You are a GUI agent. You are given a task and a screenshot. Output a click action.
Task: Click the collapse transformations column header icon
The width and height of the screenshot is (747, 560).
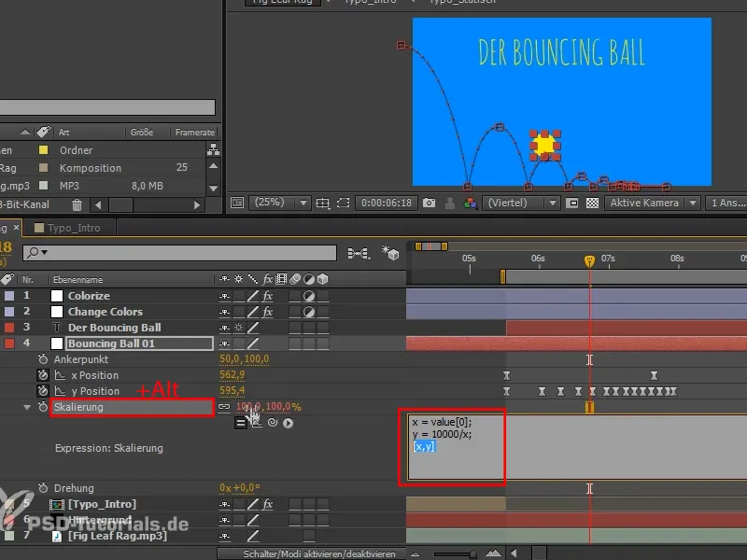pos(238,279)
